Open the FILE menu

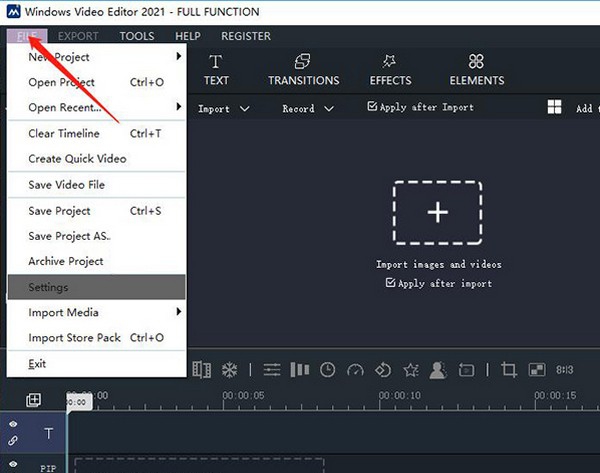click(27, 36)
